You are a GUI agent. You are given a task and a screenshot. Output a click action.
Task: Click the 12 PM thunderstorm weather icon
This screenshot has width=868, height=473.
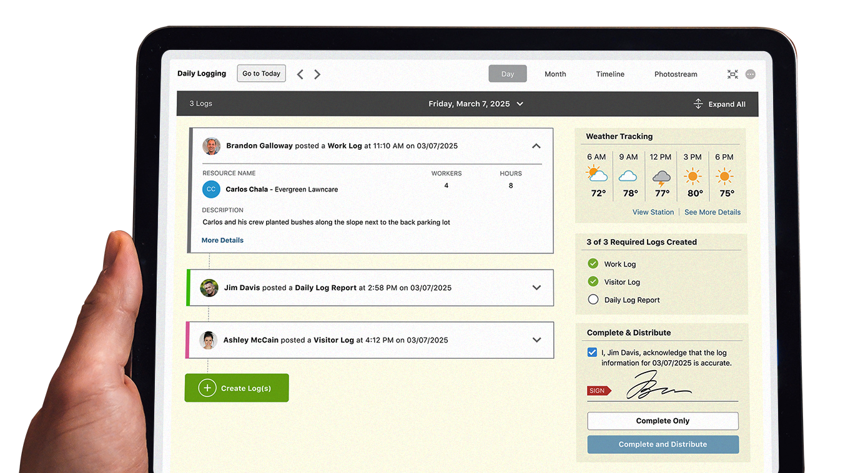pos(661,177)
